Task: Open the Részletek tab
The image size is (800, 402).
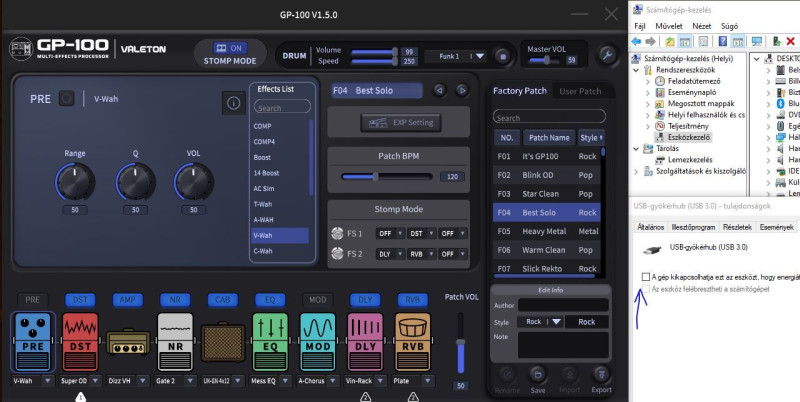Action: (737, 227)
